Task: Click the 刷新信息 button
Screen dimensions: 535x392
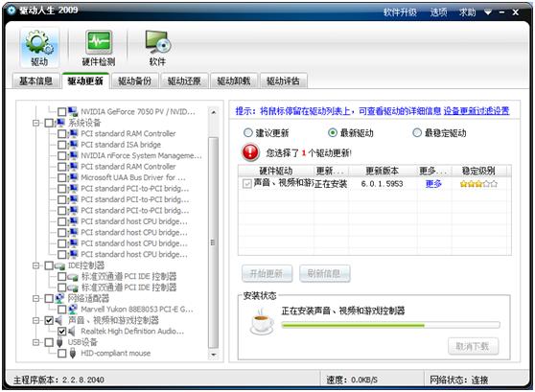Action: tap(324, 273)
